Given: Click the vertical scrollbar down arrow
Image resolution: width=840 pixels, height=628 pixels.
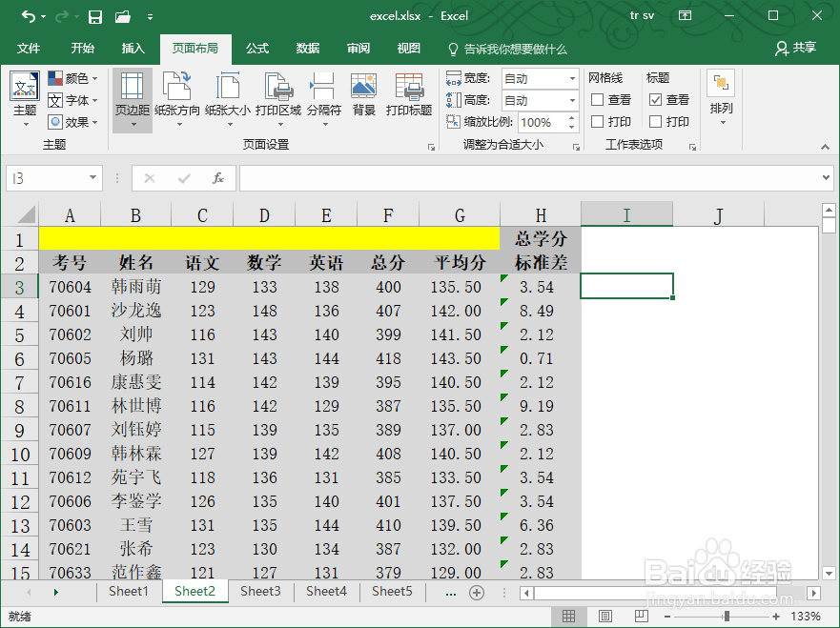Looking at the screenshot, I should click(x=829, y=573).
